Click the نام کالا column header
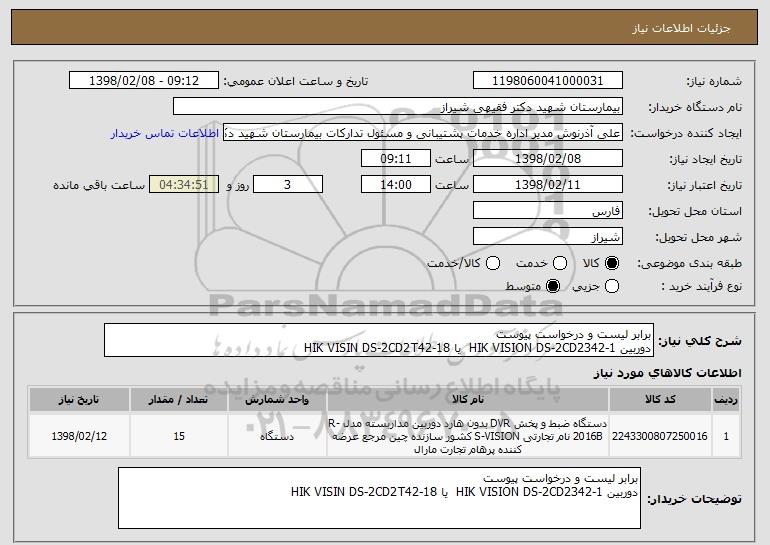This screenshot has height=545, width=770. tap(468, 400)
